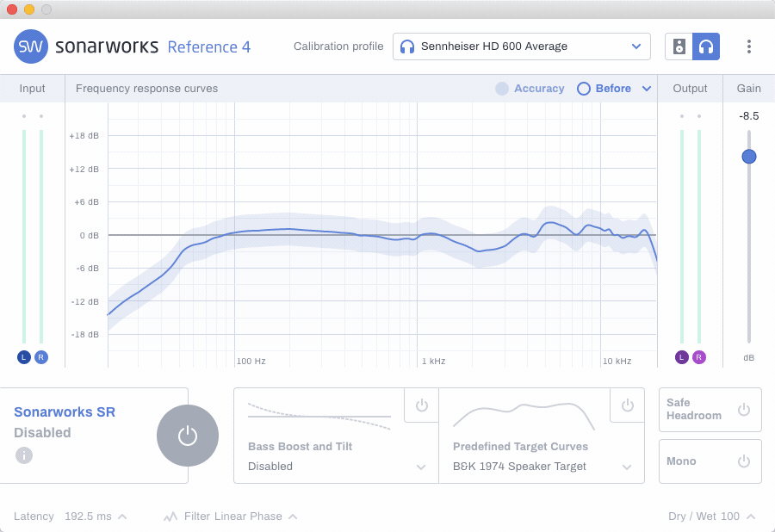Viewport: 775px width, 532px height.
Task: Click the filter phase waveform icon
Action: coord(170,517)
